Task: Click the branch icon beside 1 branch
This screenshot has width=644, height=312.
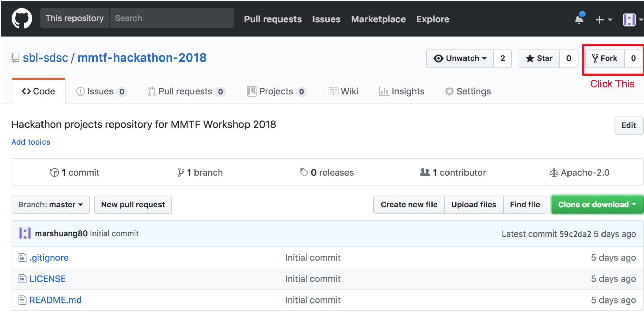Action: click(181, 173)
